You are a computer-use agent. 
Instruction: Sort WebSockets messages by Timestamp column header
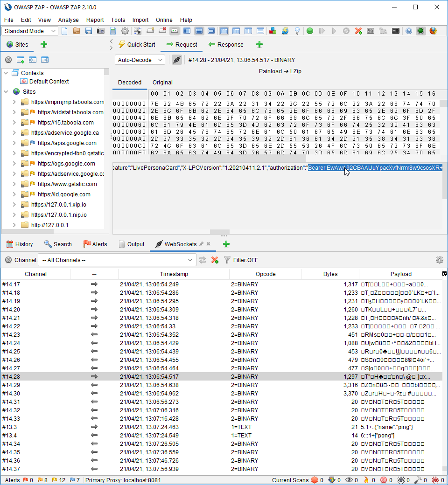pos(174,274)
